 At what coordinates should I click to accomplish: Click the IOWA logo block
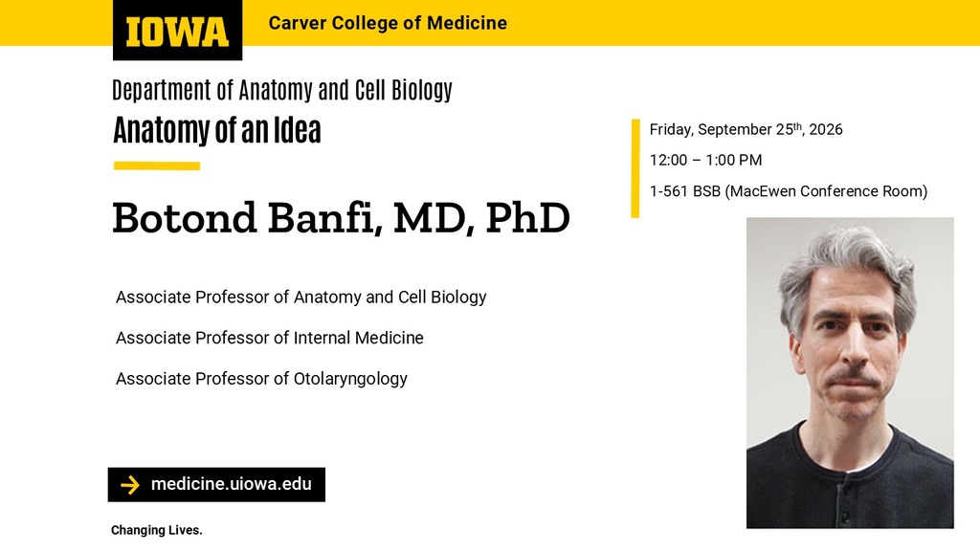(177, 30)
